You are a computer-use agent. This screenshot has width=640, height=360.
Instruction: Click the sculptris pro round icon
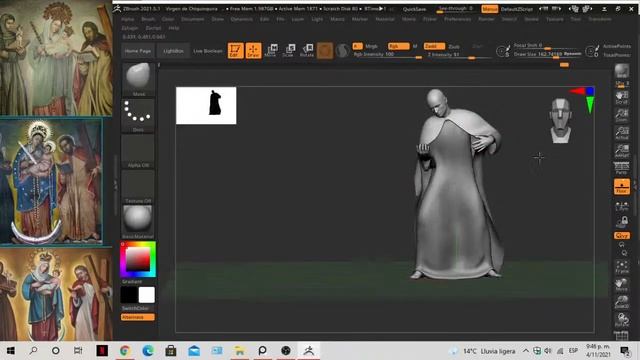[342, 51]
